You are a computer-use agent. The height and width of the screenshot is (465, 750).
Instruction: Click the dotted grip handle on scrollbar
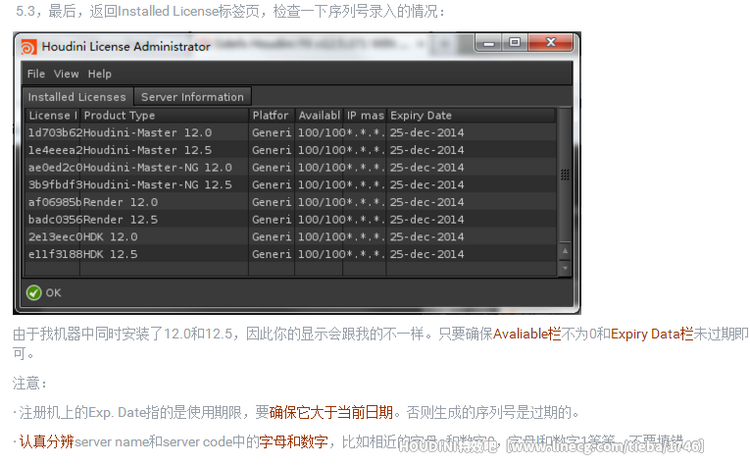(565, 175)
